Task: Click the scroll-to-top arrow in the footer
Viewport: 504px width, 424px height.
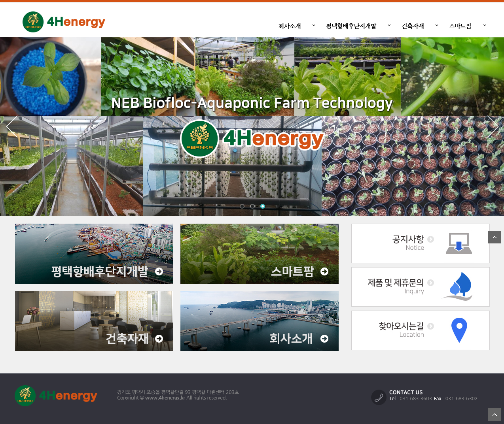Action: point(494,415)
